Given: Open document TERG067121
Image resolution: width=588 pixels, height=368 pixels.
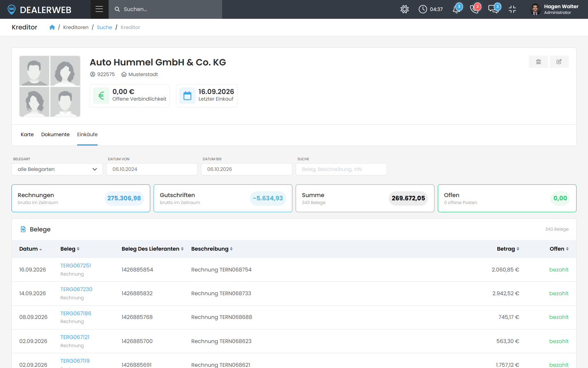Looking at the screenshot, I should point(75,337).
